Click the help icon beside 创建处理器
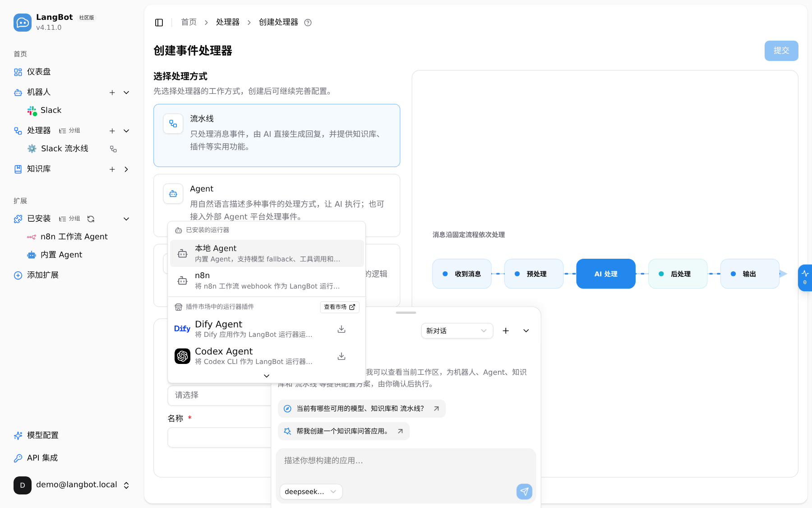The width and height of the screenshot is (812, 508). pyautogui.click(x=308, y=23)
